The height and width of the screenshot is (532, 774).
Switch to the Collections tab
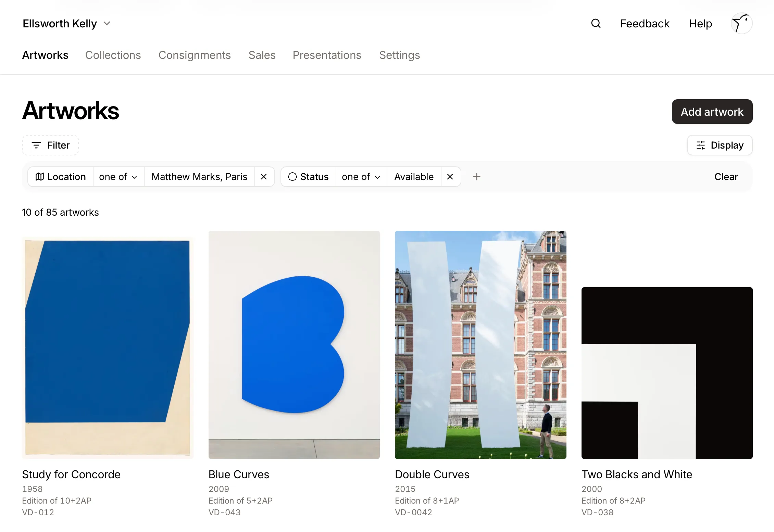113,55
